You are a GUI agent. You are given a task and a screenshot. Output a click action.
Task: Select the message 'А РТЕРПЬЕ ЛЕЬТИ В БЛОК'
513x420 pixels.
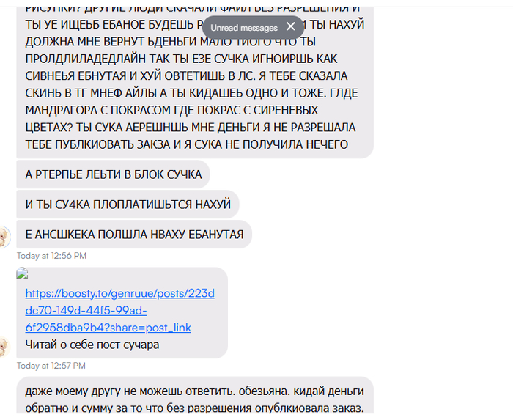click(x=113, y=174)
